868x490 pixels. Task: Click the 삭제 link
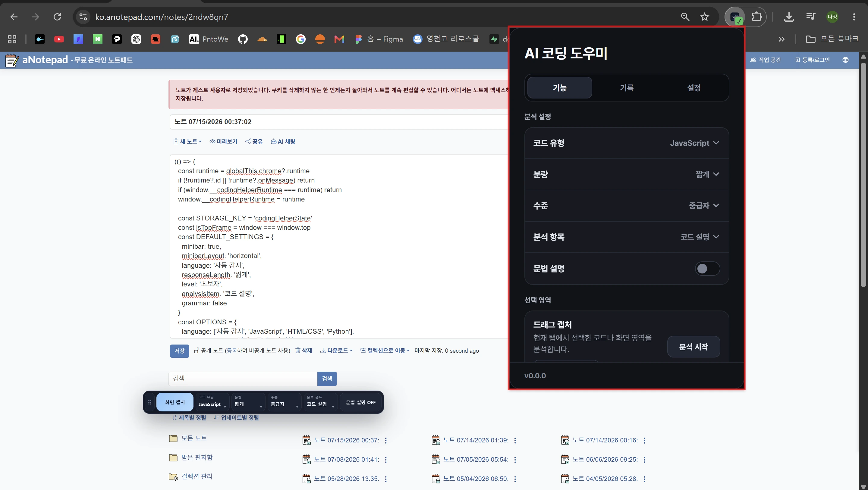click(x=303, y=351)
